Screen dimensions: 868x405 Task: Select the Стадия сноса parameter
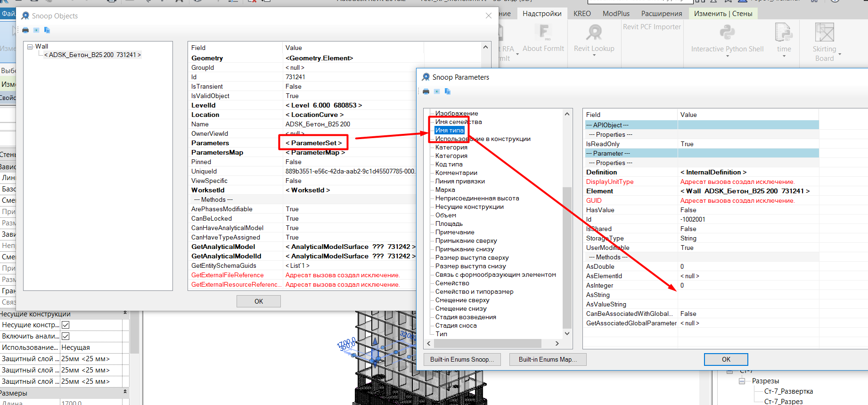pos(456,325)
